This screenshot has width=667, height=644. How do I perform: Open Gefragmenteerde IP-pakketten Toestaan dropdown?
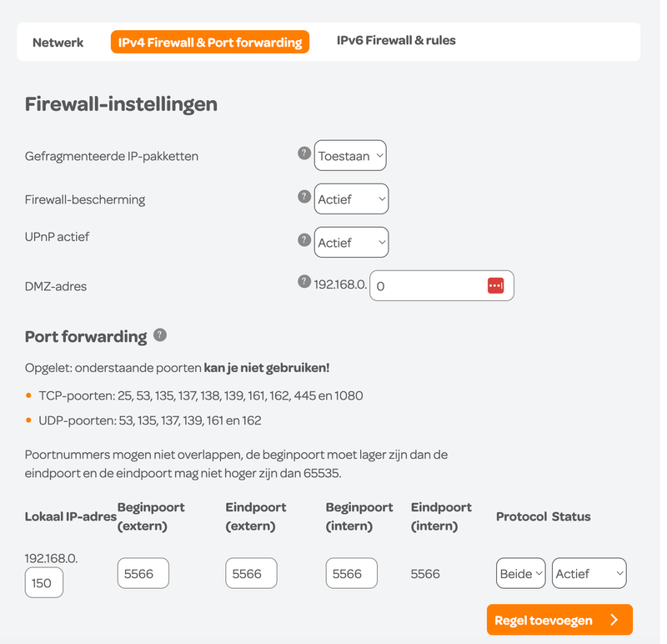click(x=350, y=155)
